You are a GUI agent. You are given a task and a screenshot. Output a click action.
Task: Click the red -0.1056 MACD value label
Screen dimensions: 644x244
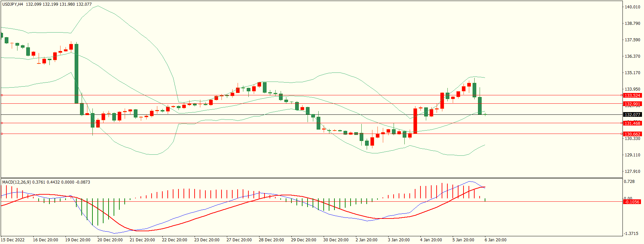point(632,202)
